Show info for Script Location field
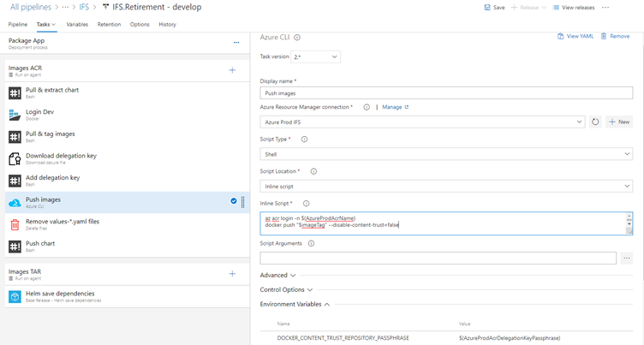Viewport: 644px width, 345px height. pos(313,171)
